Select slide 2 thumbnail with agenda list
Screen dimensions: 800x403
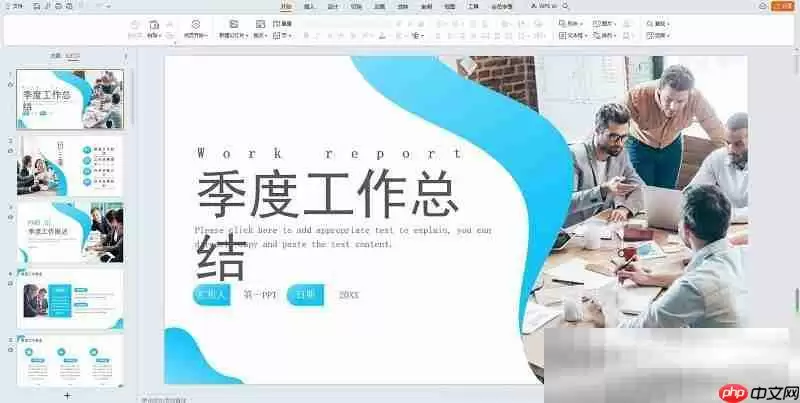coord(70,166)
